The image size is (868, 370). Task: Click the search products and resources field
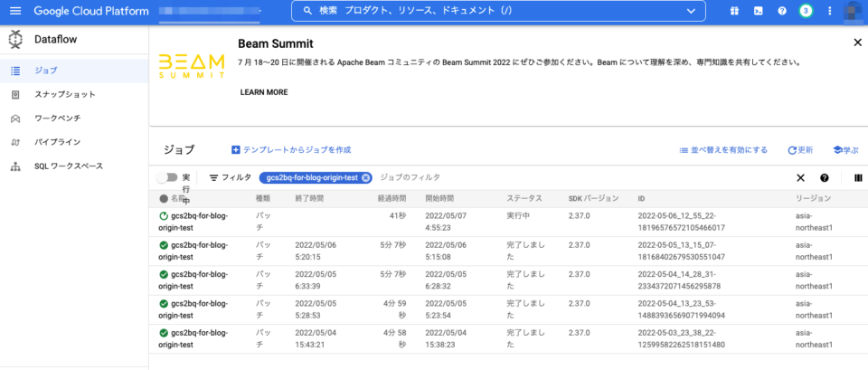pyautogui.click(x=498, y=11)
